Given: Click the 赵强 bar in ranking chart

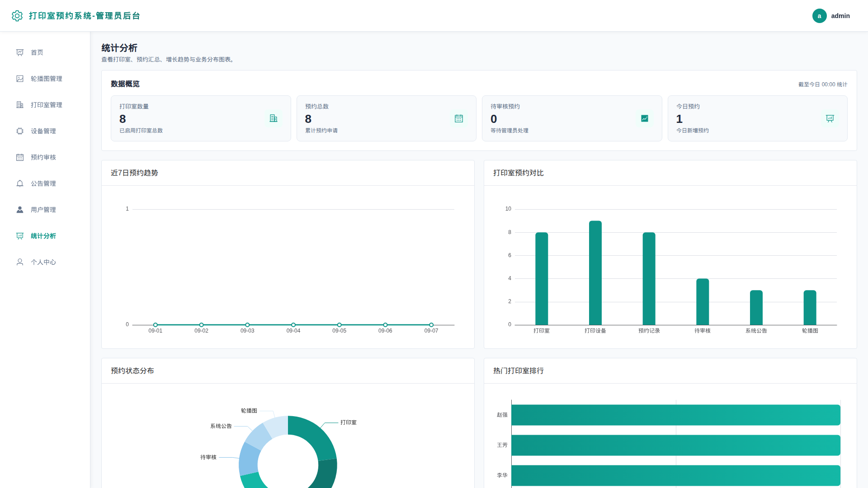Looking at the screenshot, I should click(x=676, y=415).
